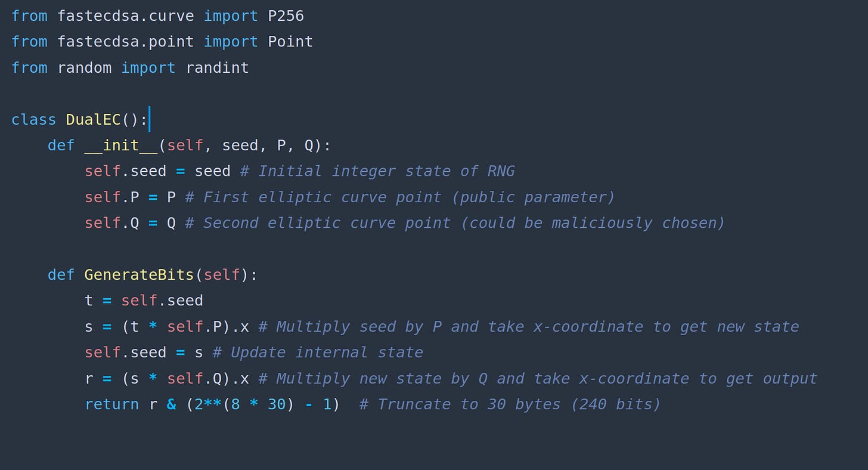
Task: Click the class keyword
Action: (x=33, y=119)
